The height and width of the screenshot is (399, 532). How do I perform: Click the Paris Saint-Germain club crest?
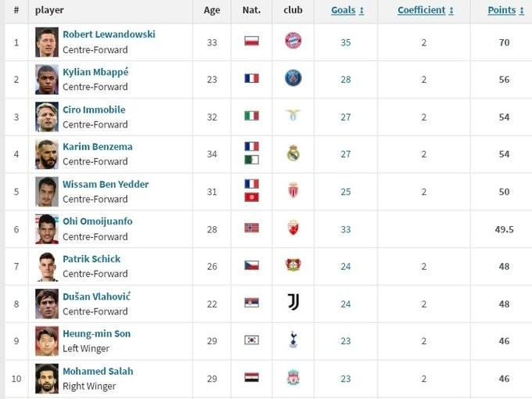tap(293, 78)
